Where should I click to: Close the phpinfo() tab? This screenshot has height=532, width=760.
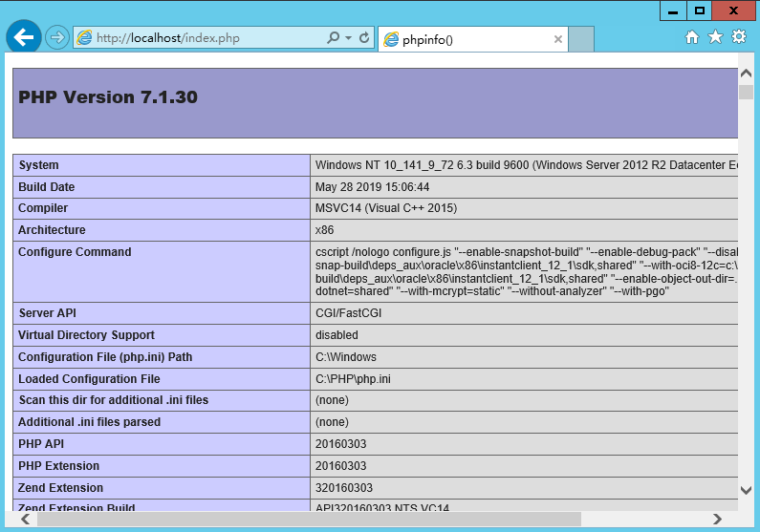558,39
